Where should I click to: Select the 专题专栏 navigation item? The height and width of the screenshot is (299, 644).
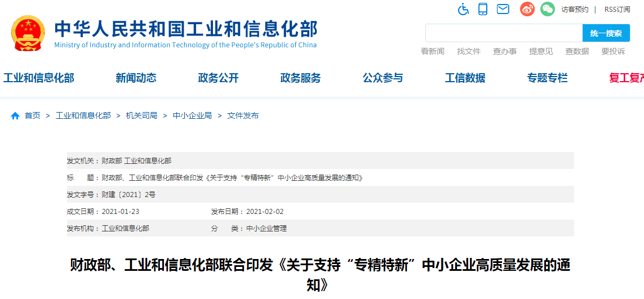pyautogui.click(x=547, y=78)
